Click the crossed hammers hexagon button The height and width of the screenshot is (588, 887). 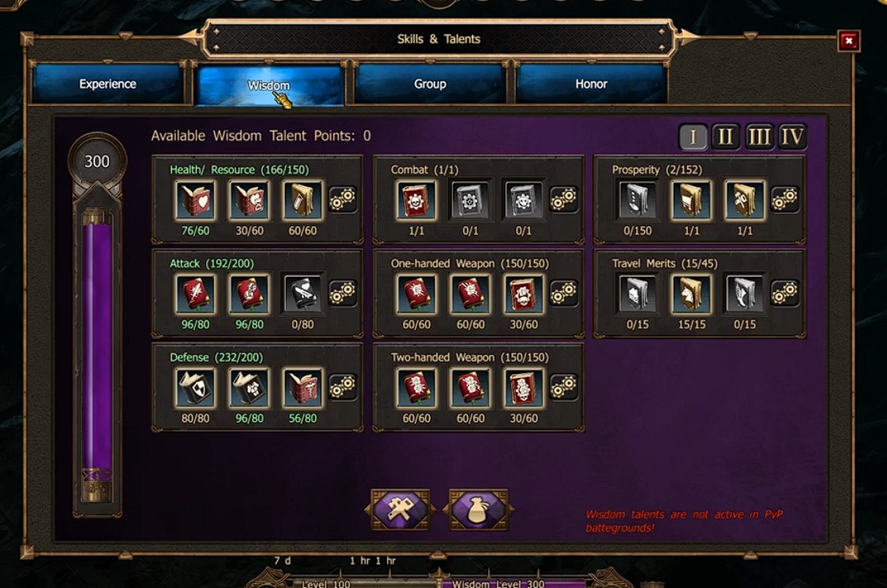(x=401, y=509)
